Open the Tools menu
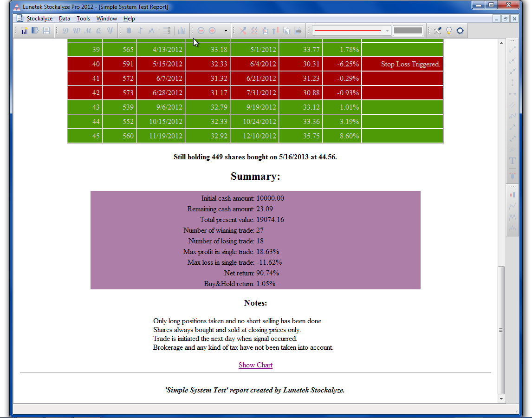532x418 pixels. [x=84, y=19]
